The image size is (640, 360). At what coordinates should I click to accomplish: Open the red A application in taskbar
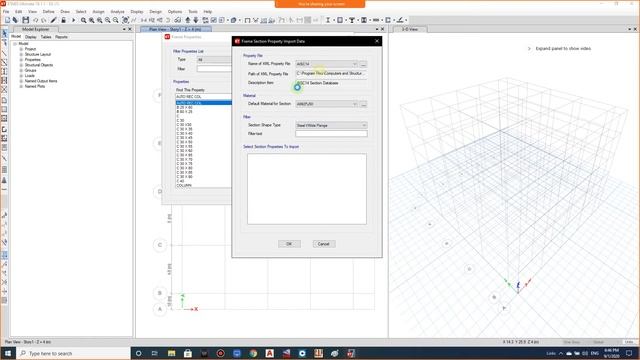coord(269,353)
